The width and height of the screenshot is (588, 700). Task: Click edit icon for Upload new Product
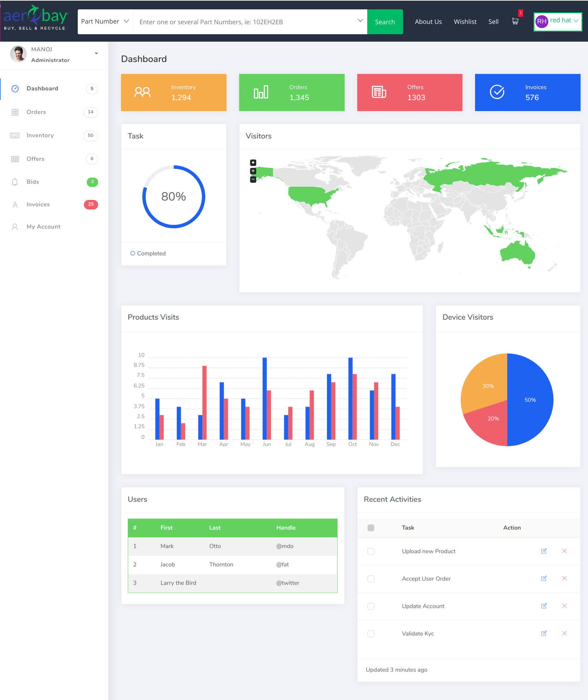click(544, 551)
